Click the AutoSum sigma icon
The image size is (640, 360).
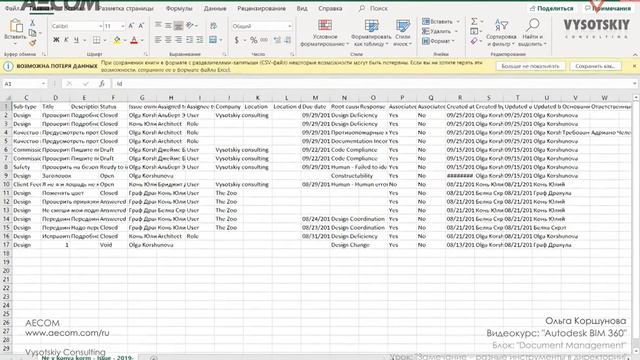474,21
